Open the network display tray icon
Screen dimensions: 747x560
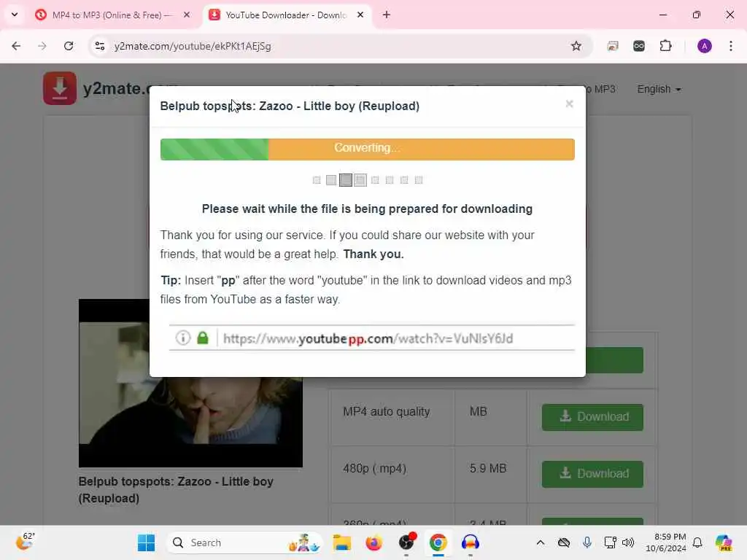pos(611,542)
